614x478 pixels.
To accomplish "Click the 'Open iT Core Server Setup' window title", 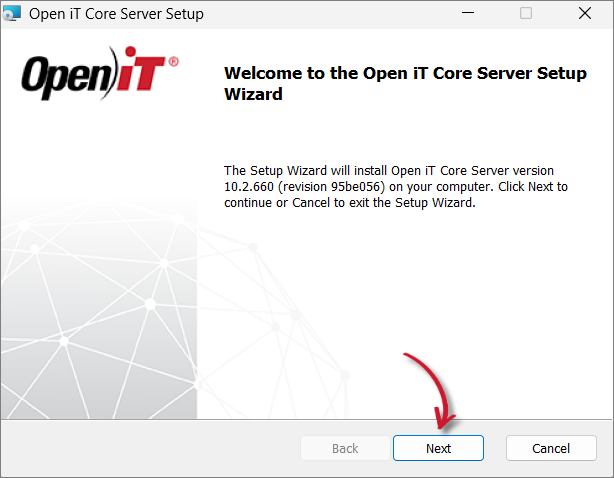I will 116,14.
